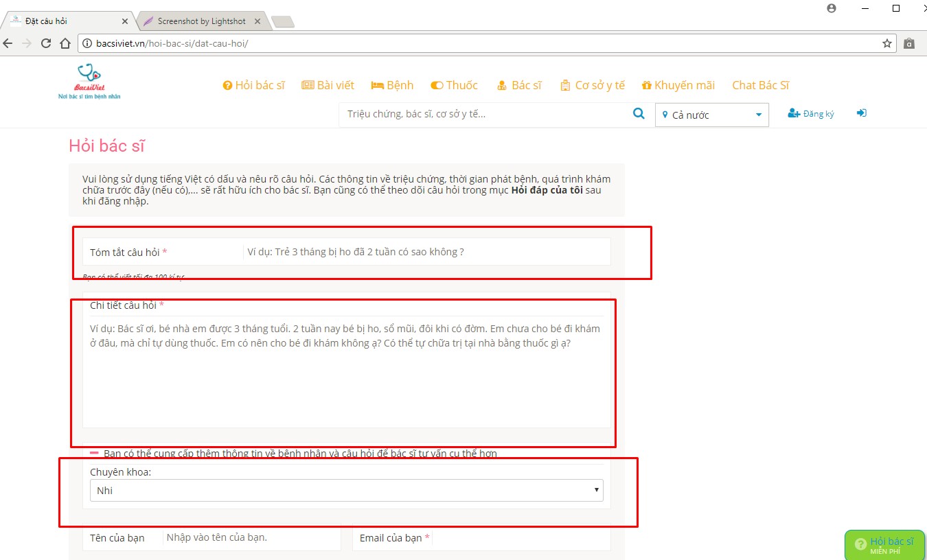Switch to Screenshot by Lightshot tab
The image size is (927, 560).
click(201, 21)
